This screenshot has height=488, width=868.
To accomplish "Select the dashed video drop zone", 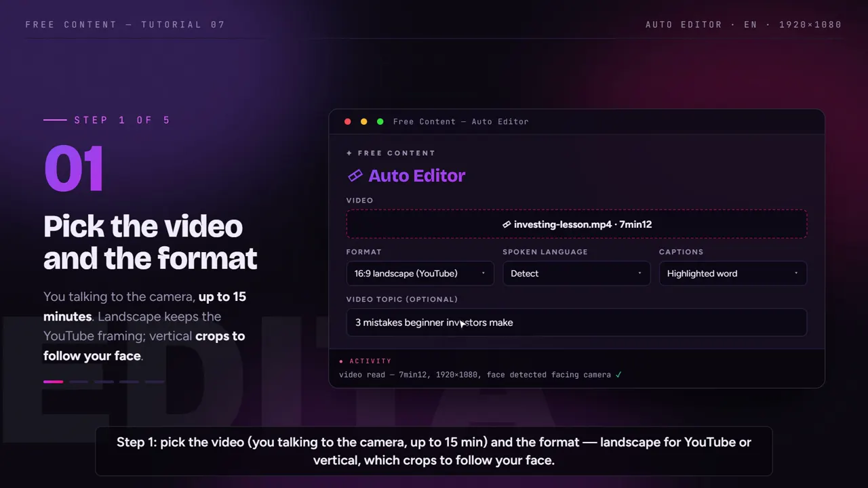I will tap(576, 224).
